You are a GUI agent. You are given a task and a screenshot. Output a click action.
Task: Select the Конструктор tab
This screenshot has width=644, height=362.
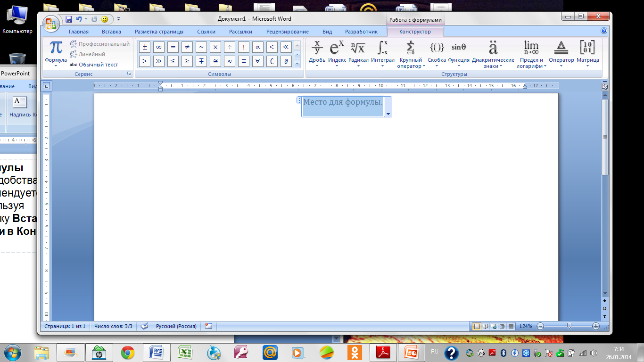point(415,32)
